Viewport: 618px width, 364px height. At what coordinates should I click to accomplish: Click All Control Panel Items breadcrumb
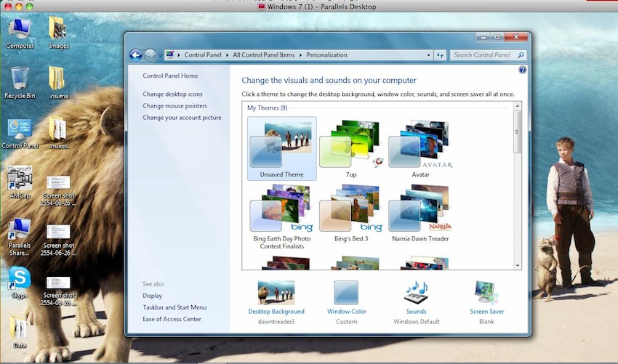point(264,55)
